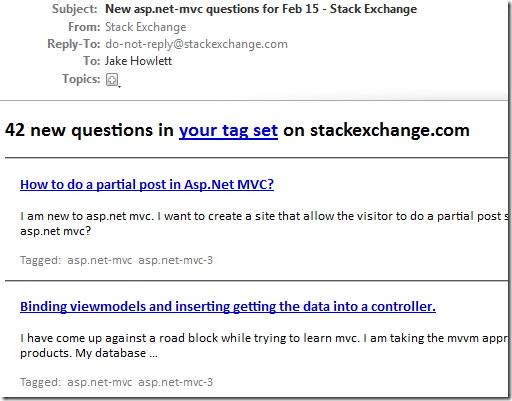This screenshot has height=401, width=512.
Task: Select the Stack Exchange sender name
Action: [146, 27]
